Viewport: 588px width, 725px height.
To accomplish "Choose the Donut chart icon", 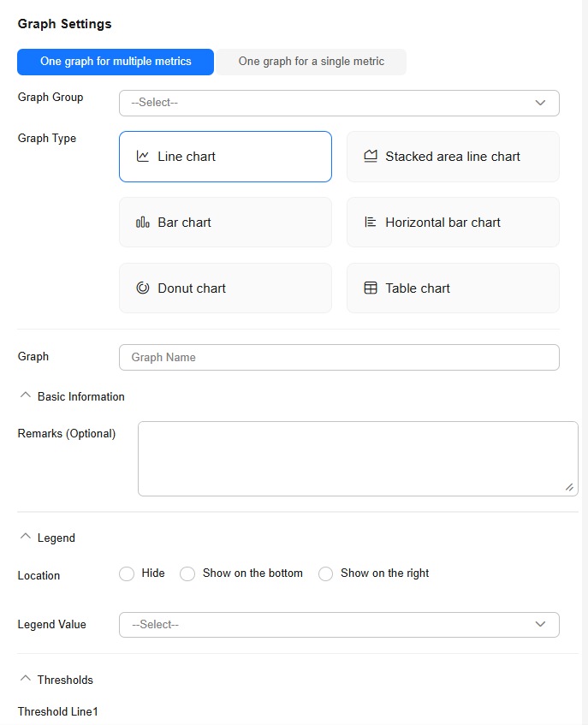I will (x=143, y=288).
